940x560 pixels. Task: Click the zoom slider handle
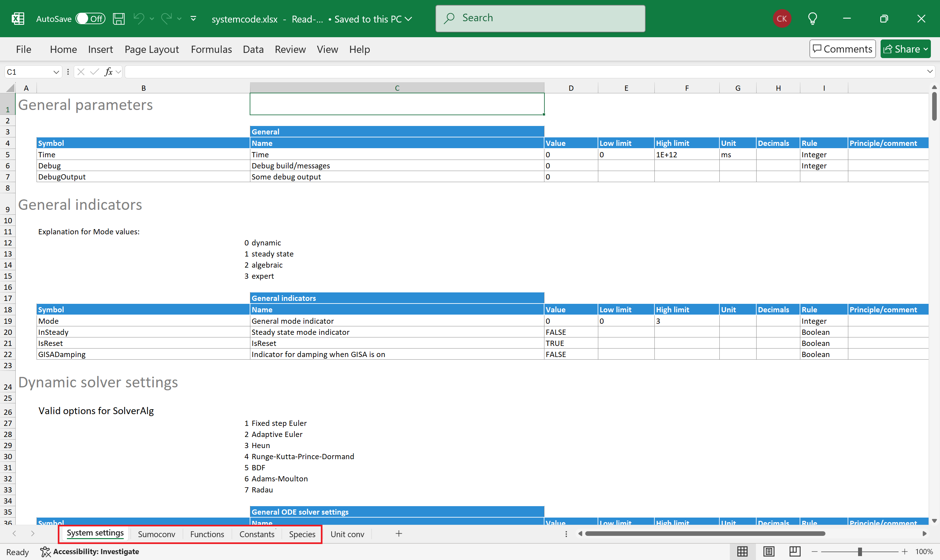coord(860,552)
